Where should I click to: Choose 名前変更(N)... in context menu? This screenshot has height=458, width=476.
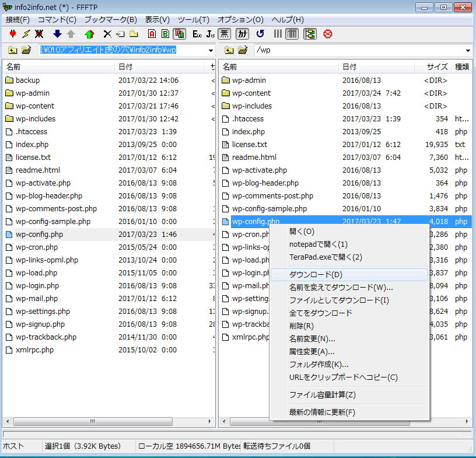[x=349, y=338]
